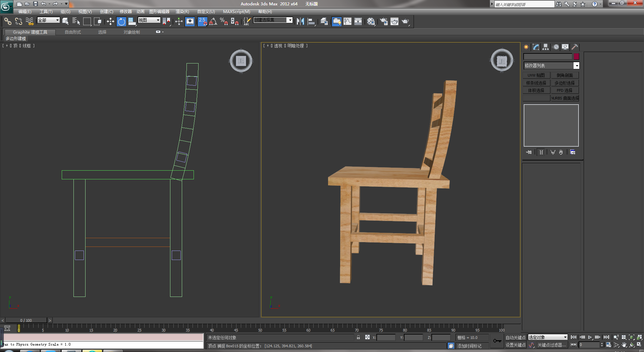Screen dimensions: 644x352
Task: Choose the Rectangular Selection Region tool
Action: tap(87, 21)
